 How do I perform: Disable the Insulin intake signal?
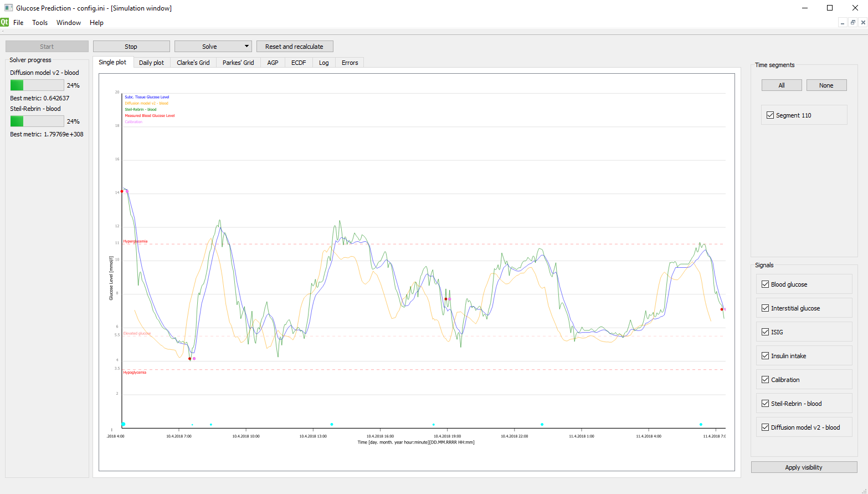(x=765, y=356)
